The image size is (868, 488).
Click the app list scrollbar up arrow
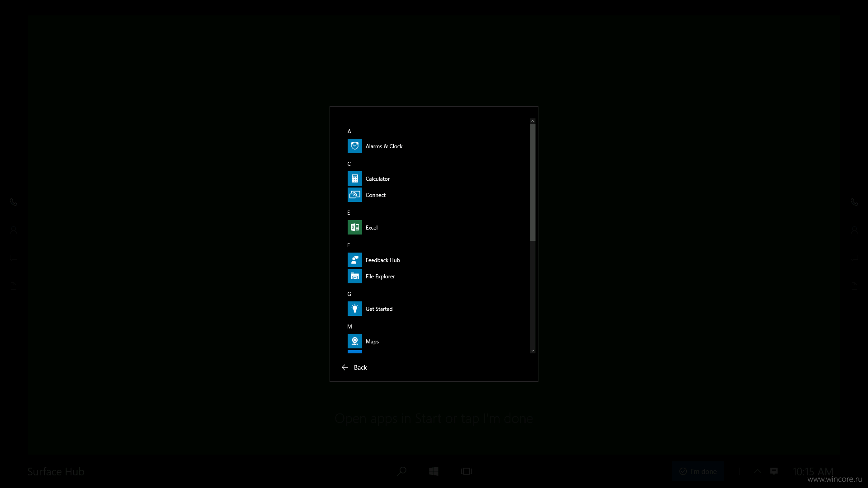click(x=533, y=121)
